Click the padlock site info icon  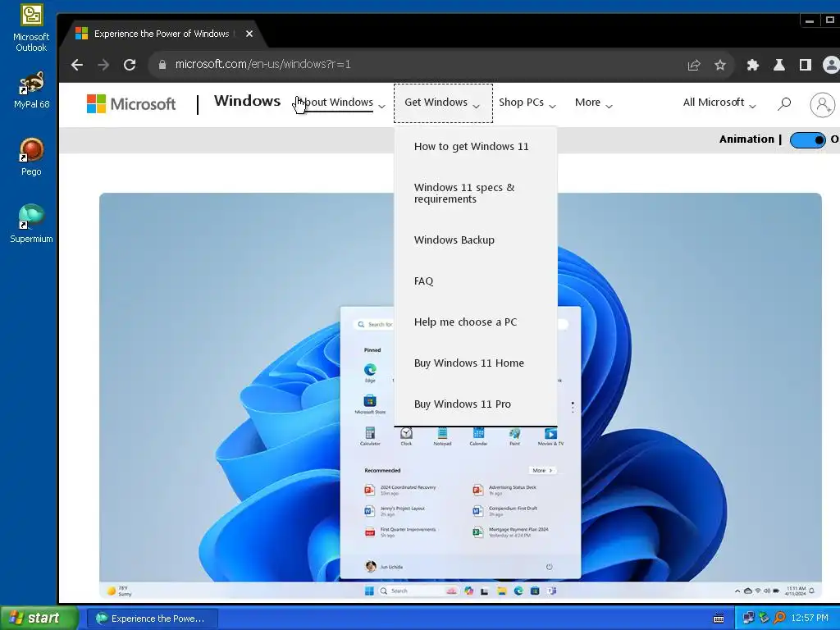[x=162, y=65]
